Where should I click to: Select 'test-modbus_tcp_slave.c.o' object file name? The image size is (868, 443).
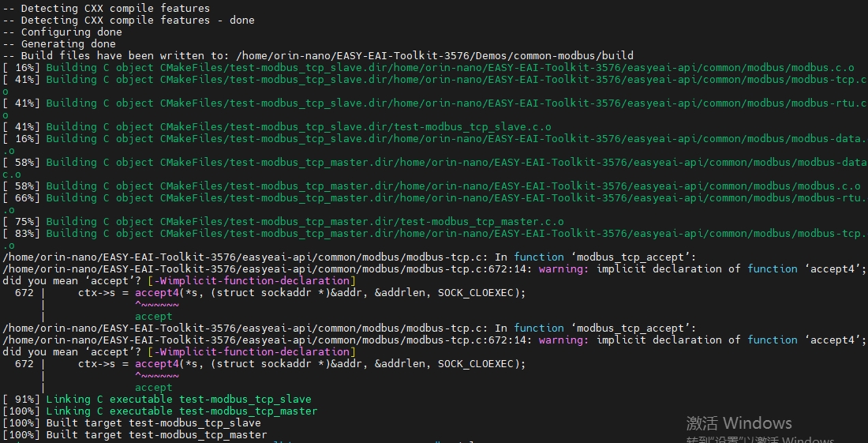pyautogui.click(x=473, y=127)
